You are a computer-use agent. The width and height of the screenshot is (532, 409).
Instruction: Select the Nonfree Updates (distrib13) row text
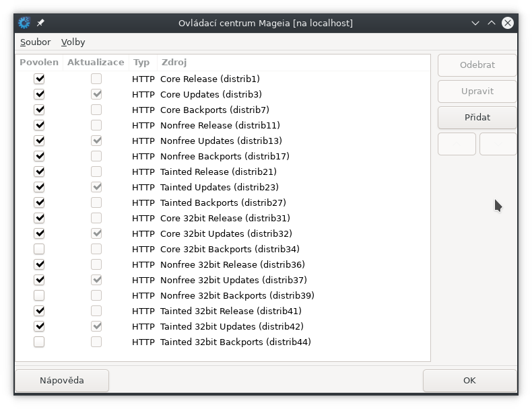(x=221, y=141)
